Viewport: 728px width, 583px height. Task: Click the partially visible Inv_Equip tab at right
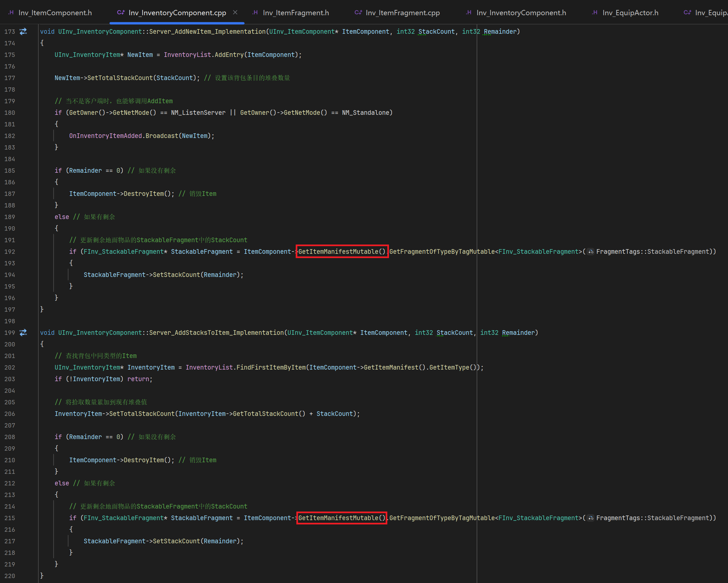[x=710, y=13]
